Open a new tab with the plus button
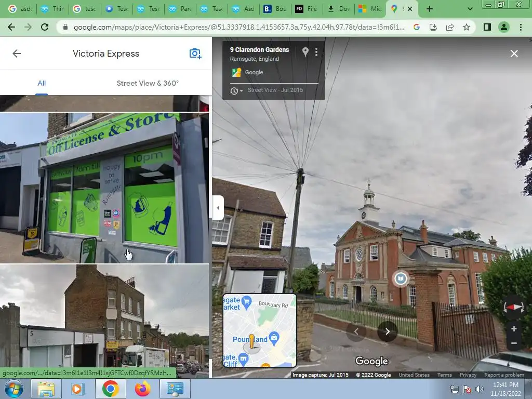532x399 pixels. coord(430,9)
